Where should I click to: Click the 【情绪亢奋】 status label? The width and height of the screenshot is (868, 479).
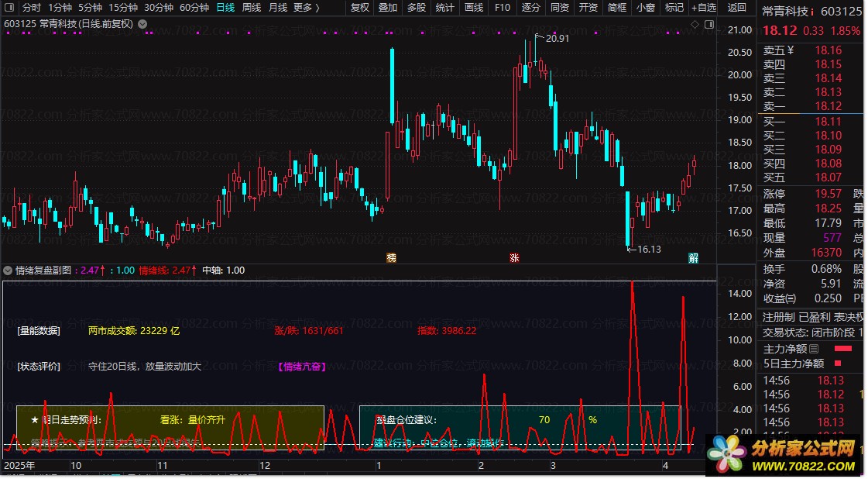click(x=302, y=367)
